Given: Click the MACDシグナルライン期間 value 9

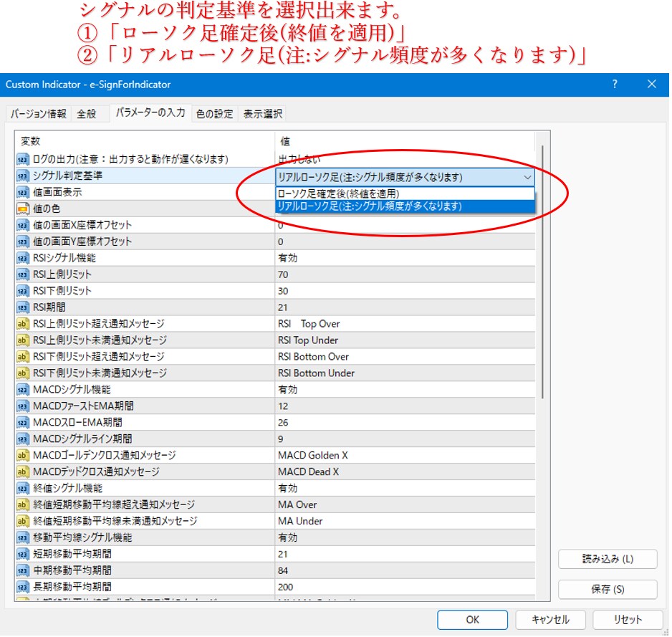Looking at the screenshot, I should (281, 439).
